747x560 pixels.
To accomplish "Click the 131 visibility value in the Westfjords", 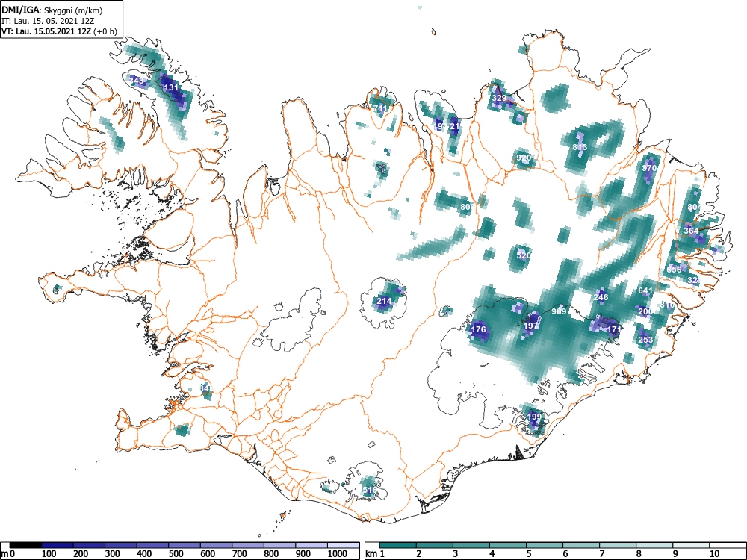I will click(x=170, y=87).
